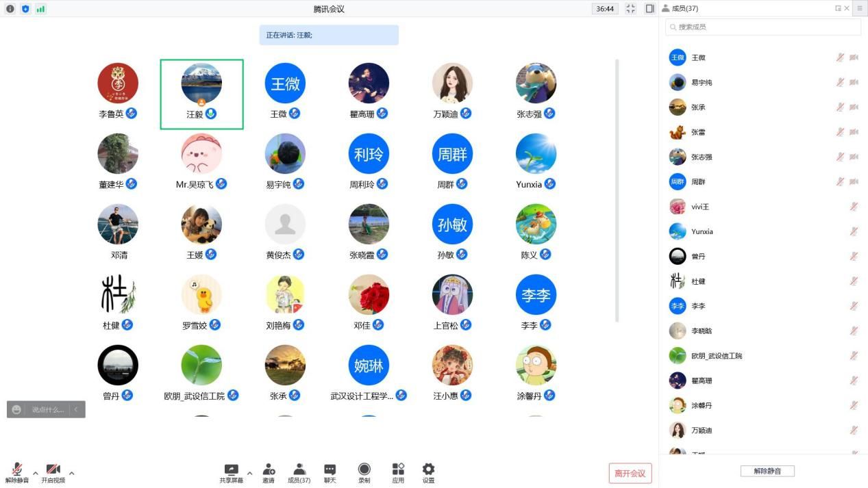Viewport: 868px width, 488px height.
Task: Check the green network signal icon
Action: pos(40,9)
